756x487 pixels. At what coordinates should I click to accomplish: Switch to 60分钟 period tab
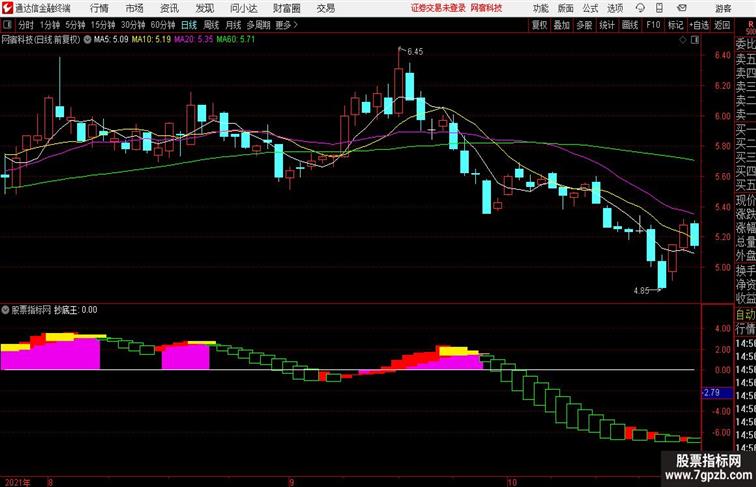pos(163,25)
